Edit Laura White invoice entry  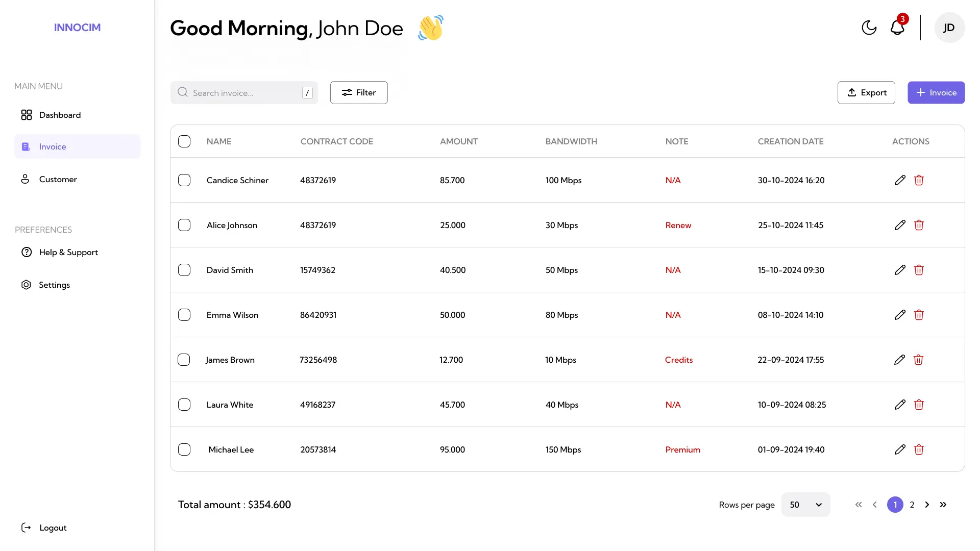tap(900, 405)
